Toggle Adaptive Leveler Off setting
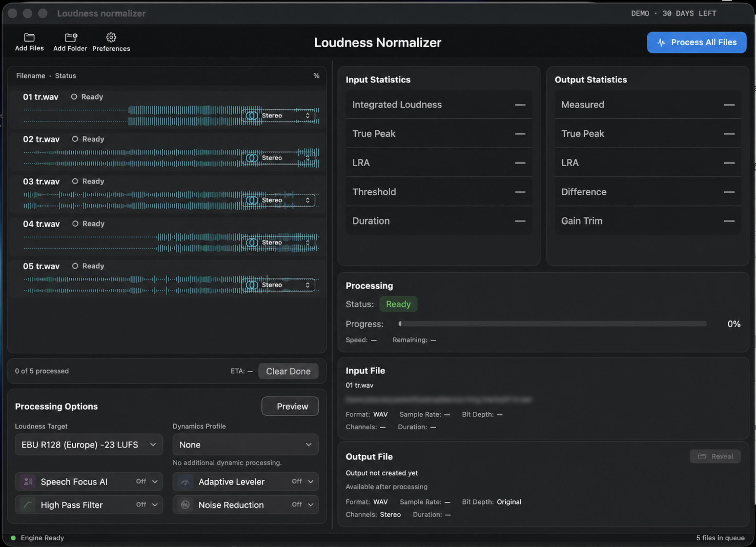The height and width of the screenshot is (547, 756). [303, 481]
